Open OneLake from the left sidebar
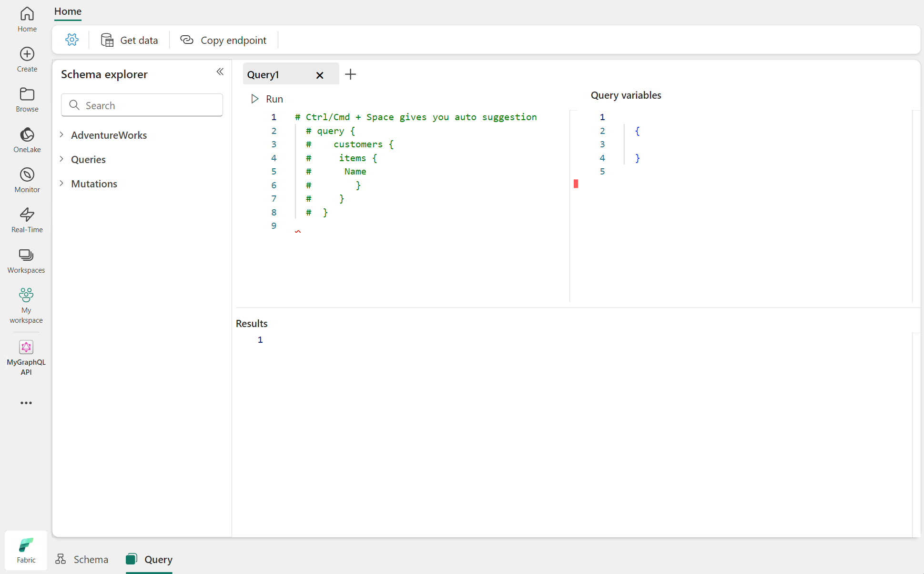The width and height of the screenshot is (924, 574). point(27,140)
